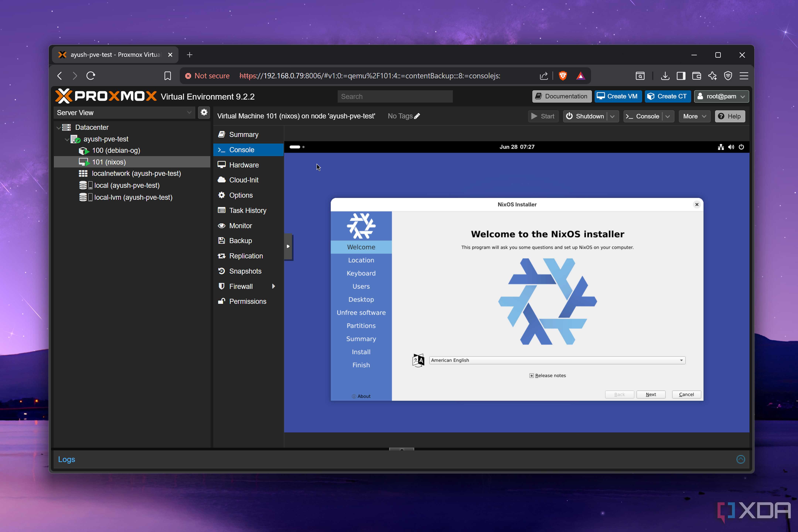Click the Brave VPN shield icon
The height and width of the screenshot is (532, 798).
click(728, 76)
